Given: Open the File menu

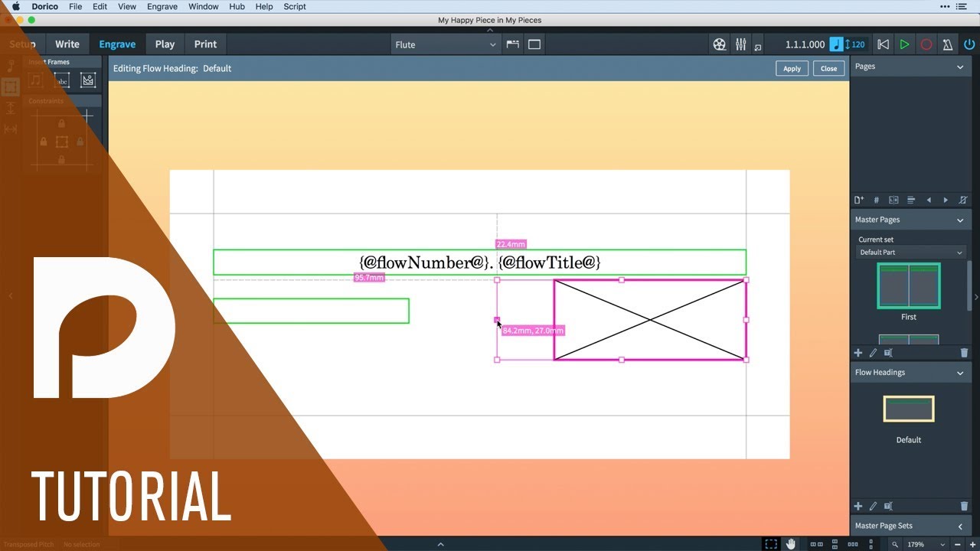Looking at the screenshot, I should coord(76,6).
